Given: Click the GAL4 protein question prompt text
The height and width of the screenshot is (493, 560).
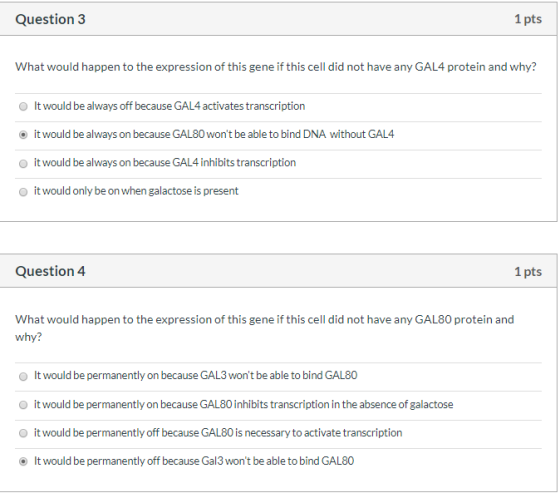Looking at the screenshot, I should point(276,67).
